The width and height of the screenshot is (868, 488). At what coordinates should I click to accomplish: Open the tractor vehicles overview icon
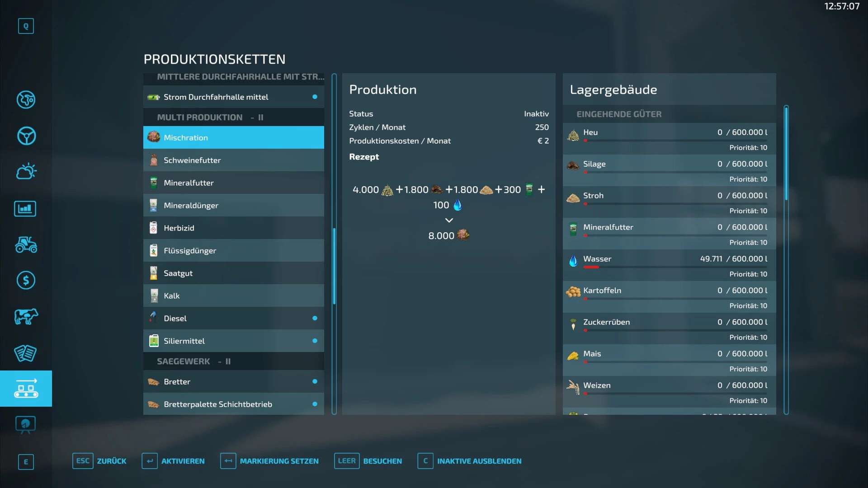coord(26,244)
